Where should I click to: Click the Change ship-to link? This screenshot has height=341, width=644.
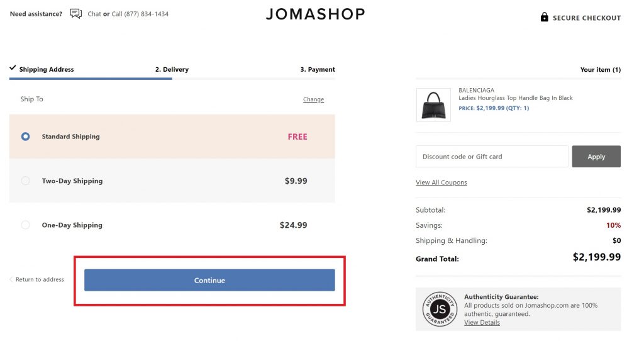(x=313, y=99)
